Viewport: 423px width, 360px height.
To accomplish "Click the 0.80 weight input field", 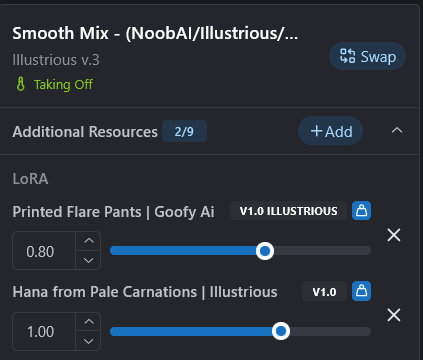I will [x=44, y=251].
